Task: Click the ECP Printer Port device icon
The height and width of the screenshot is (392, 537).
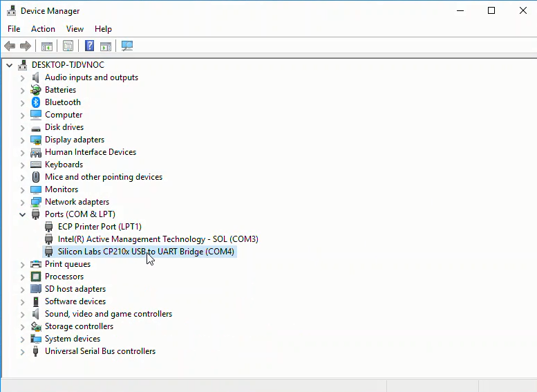Action: point(48,227)
